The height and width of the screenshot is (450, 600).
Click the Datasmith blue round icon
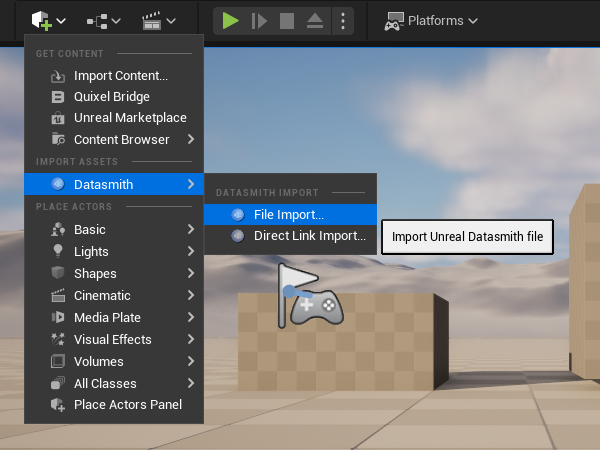point(58,184)
